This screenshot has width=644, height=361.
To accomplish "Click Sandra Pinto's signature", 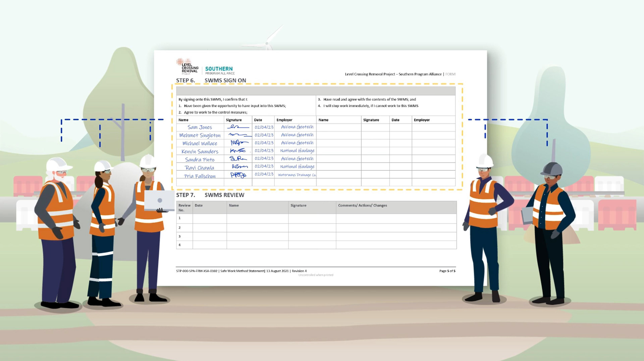I will [238, 159].
